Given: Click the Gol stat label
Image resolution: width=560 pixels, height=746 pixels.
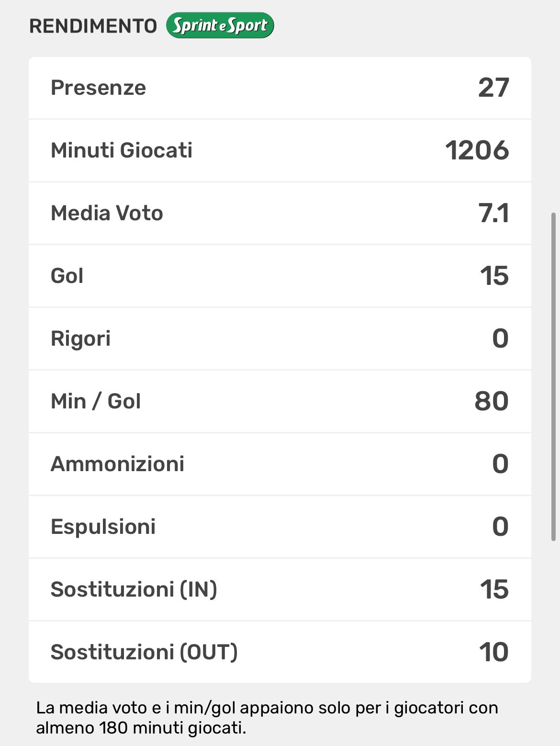Looking at the screenshot, I should 67,276.
